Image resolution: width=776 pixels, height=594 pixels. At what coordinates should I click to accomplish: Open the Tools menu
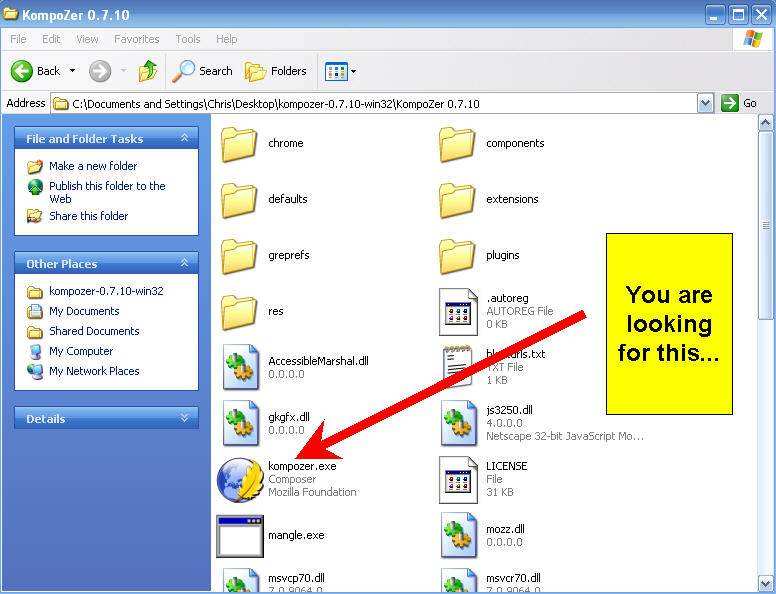188,39
